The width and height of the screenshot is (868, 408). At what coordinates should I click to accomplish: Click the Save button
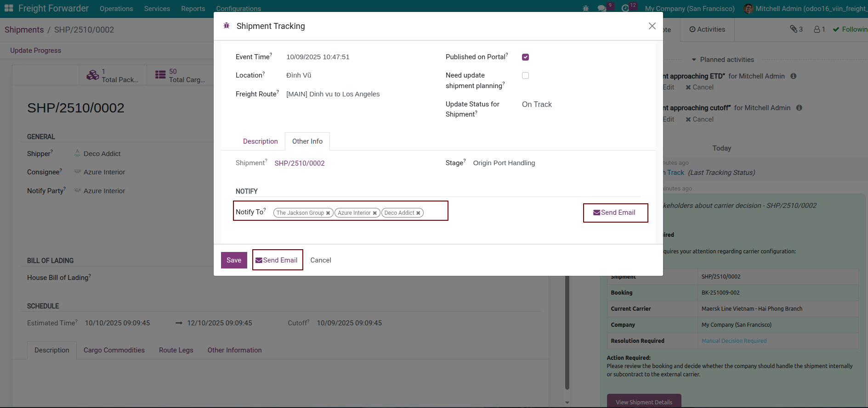tap(234, 260)
